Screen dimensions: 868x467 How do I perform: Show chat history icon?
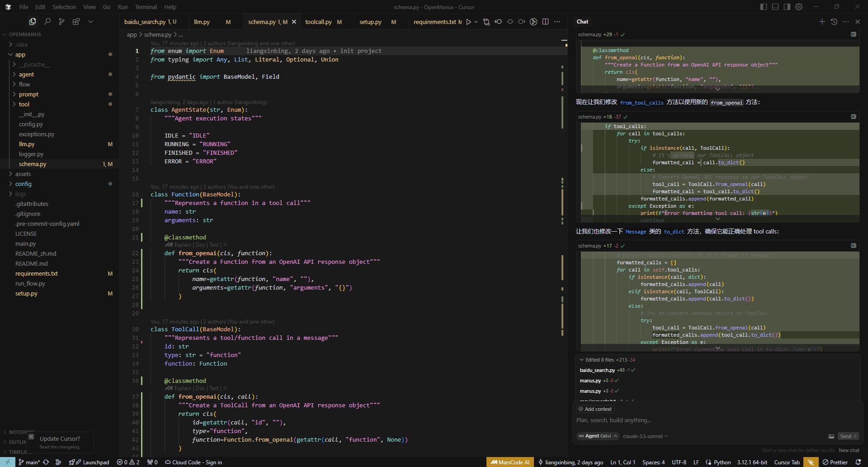click(834, 22)
